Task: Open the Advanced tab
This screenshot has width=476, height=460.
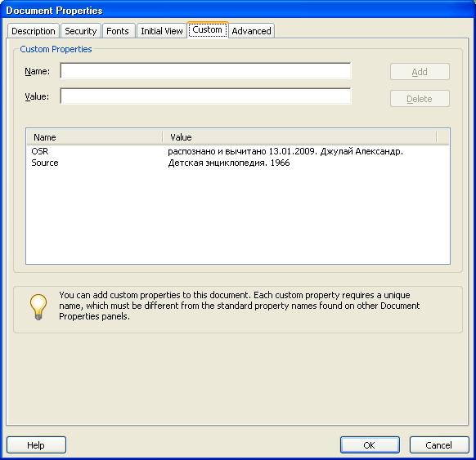Action: tap(251, 31)
